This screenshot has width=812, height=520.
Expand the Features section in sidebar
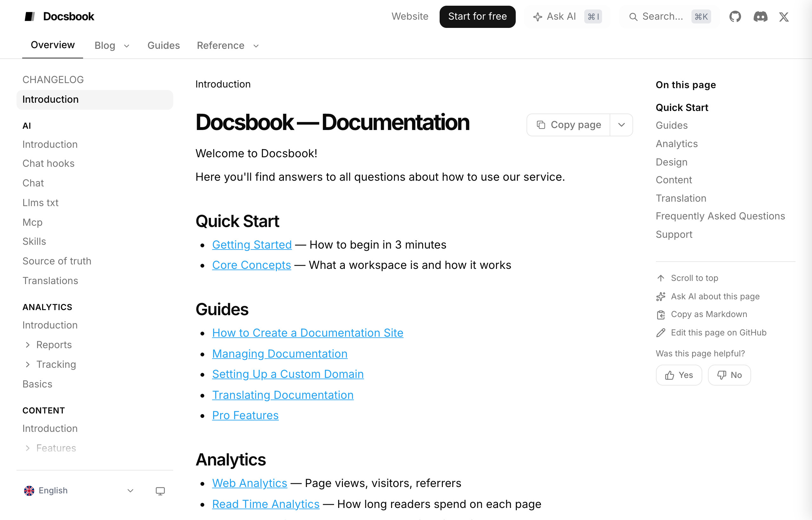(28, 448)
